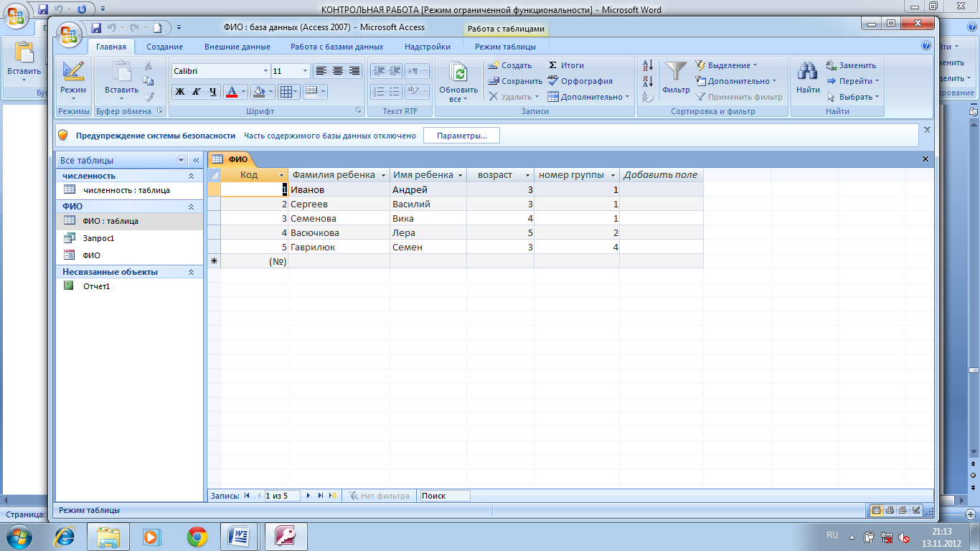Toggle italic К formatting
Image resolution: width=980 pixels, height=551 pixels.
tap(196, 92)
